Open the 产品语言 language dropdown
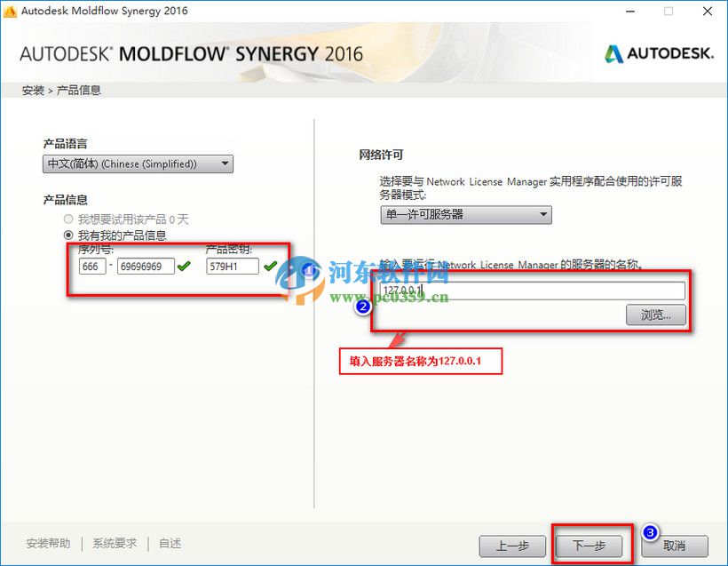This screenshot has width=728, height=566. click(138, 163)
